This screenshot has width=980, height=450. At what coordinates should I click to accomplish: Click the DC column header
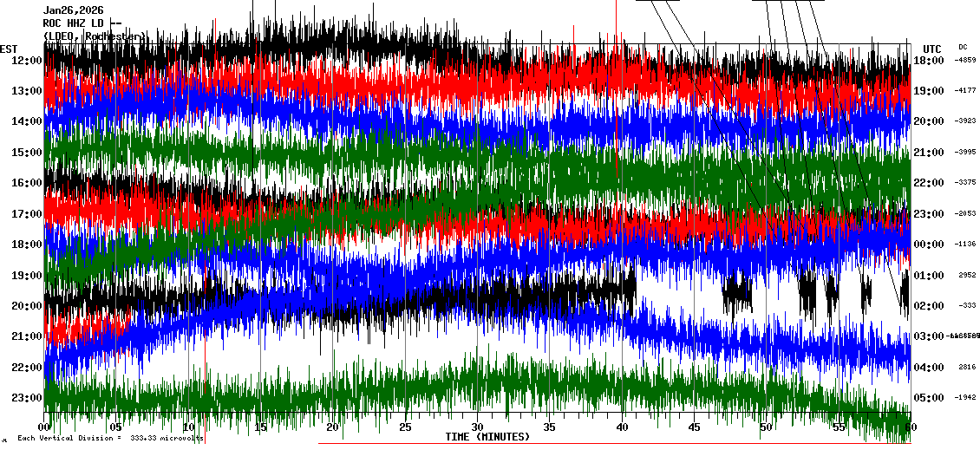pyautogui.click(x=963, y=47)
